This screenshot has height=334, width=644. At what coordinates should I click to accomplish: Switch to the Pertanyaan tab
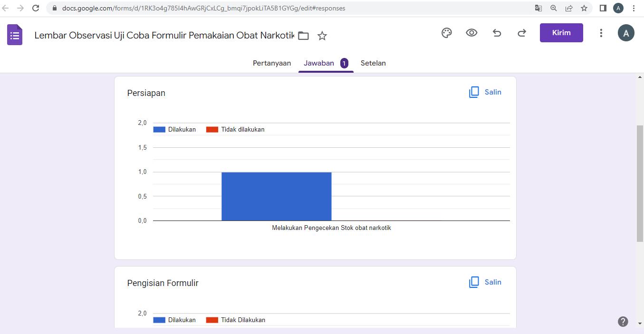pyautogui.click(x=271, y=63)
